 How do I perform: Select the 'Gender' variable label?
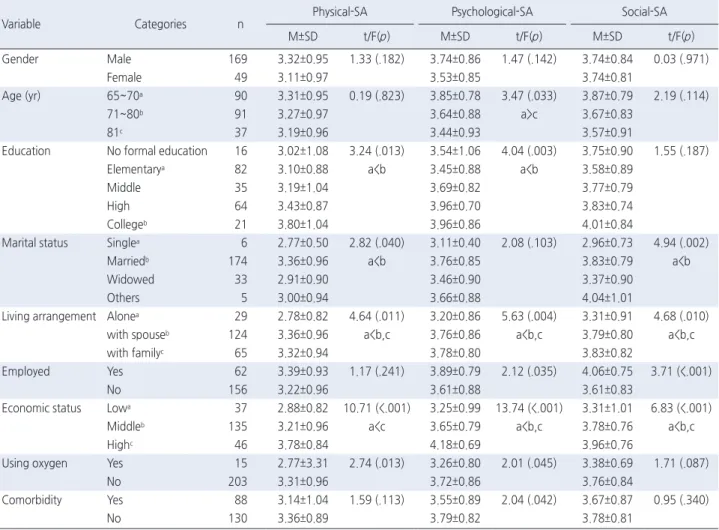tap(20, 59)
